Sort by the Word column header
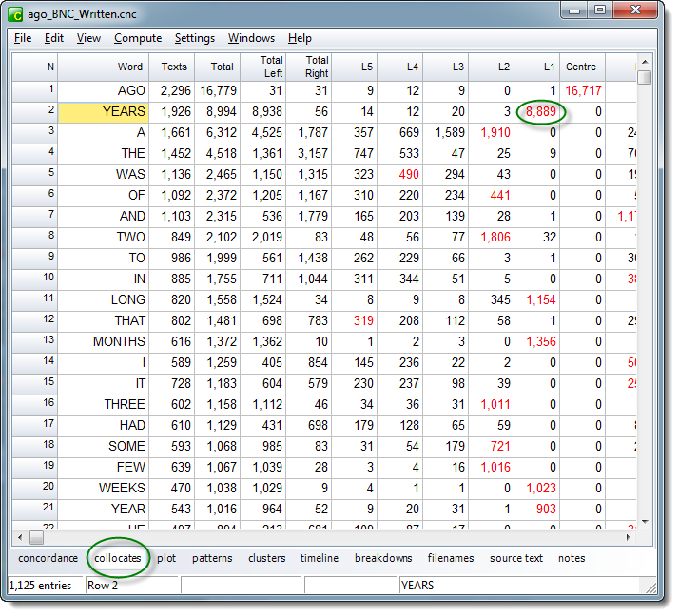The image size is (679, 616). pos(130,67)
